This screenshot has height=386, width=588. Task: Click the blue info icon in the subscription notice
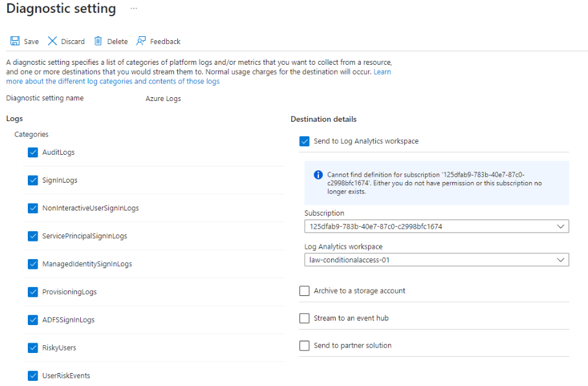coord(318,175)
